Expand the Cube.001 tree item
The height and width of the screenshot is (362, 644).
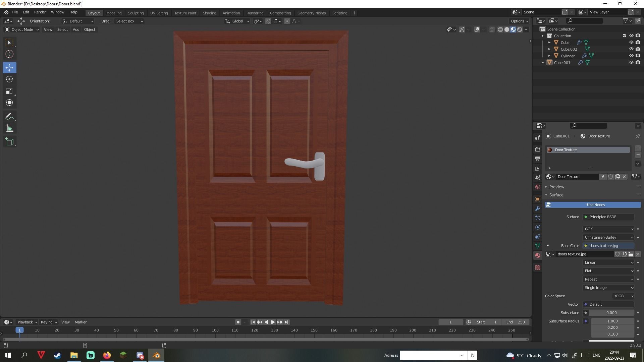tap(542, 63)
